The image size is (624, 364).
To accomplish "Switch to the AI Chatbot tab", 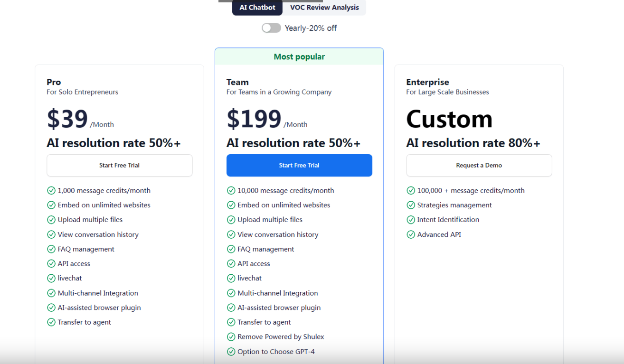I will [257, 8].
